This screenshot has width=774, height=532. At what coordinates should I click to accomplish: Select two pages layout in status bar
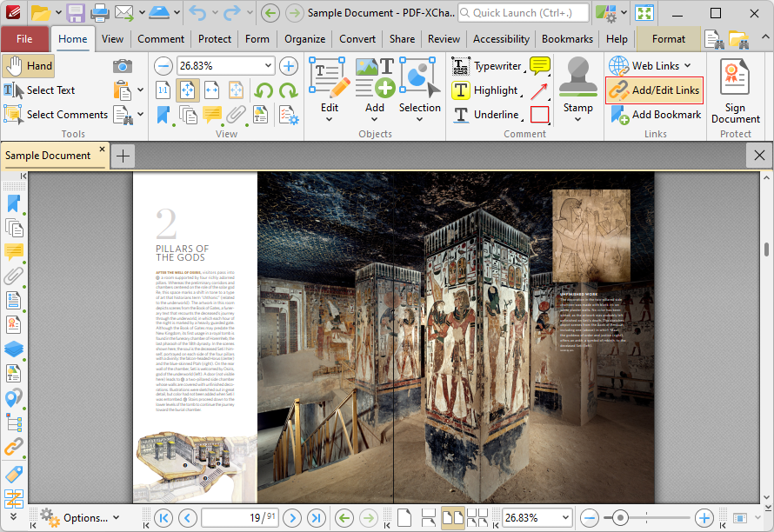pyautogui.click(x=452, y=518)
